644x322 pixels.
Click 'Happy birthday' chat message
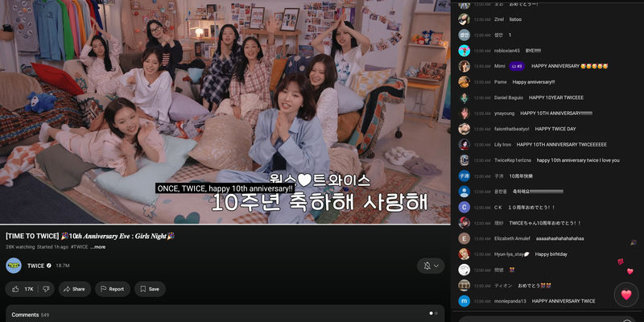click(551, 254)
